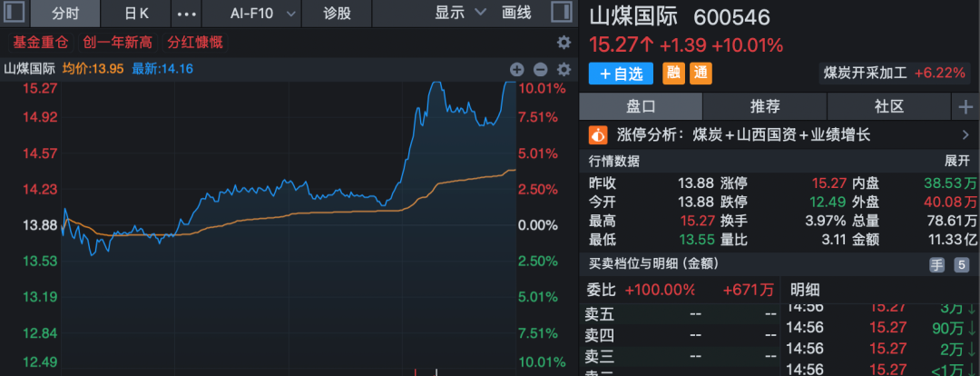Switch to 推荐 tab

tap(765, 106)
